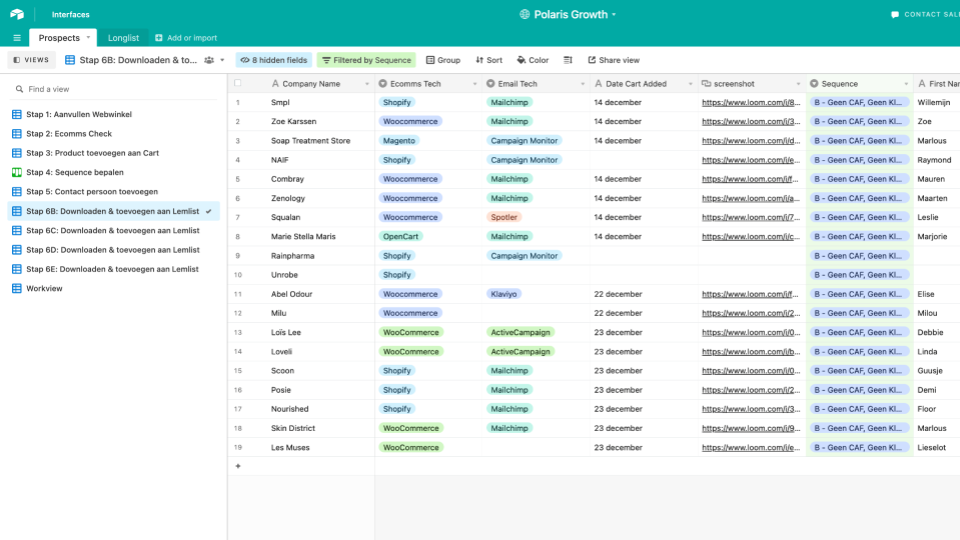The image size is (960, 540).
Task: Open the Prospects tab dropdown arrow
Action: [x=88, y=37]
